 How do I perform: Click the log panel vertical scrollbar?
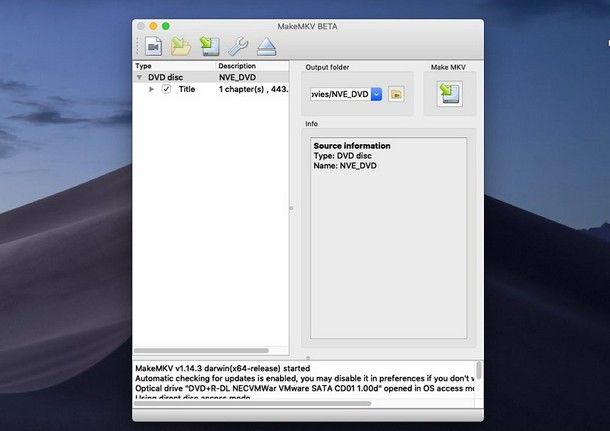tap(479, 370)
